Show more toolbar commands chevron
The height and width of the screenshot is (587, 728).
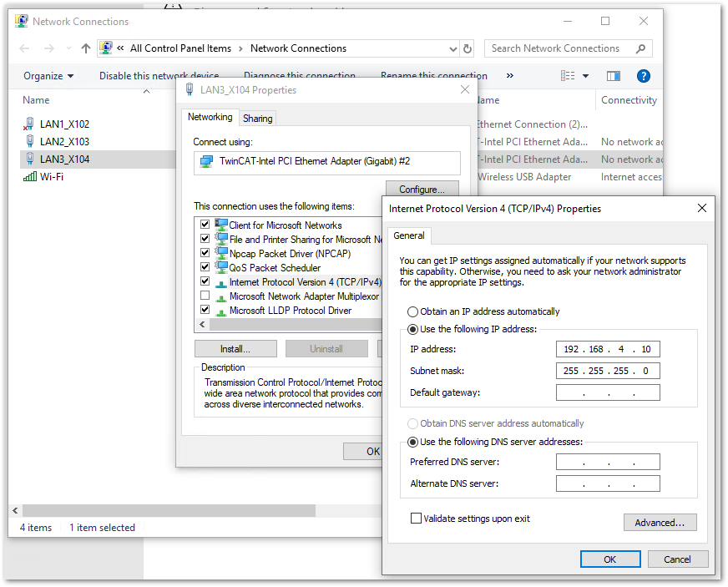510,76
